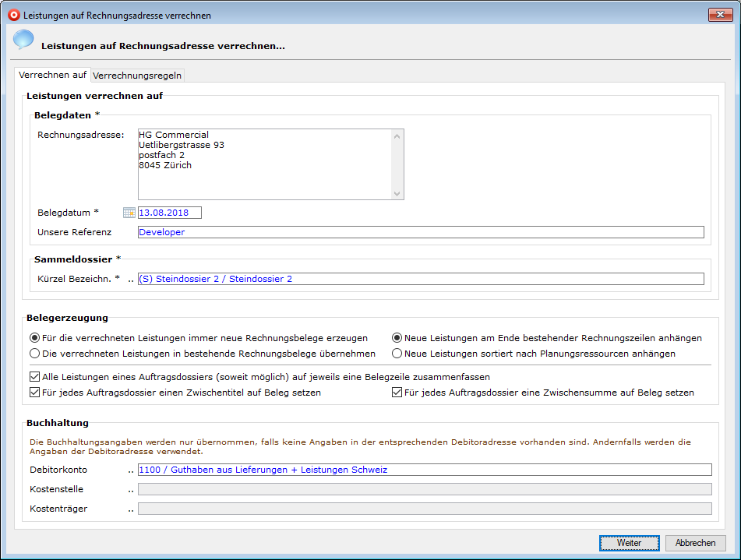Image resolution: width=741 pixels, height=560 pixels.
Task: Uncheck the Zwischentitel auf Beleg checkbox
Action: click(x=34, y=393)
